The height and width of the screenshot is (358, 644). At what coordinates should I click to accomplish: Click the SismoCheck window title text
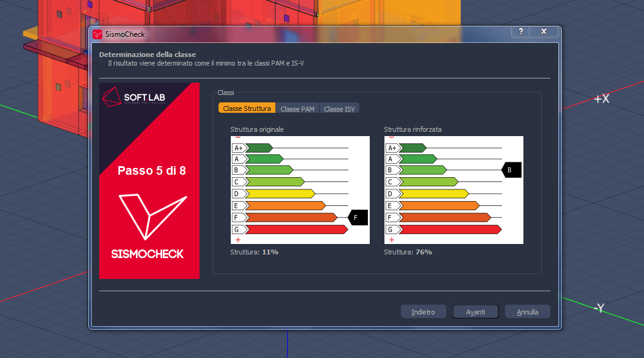coord(125,34)
